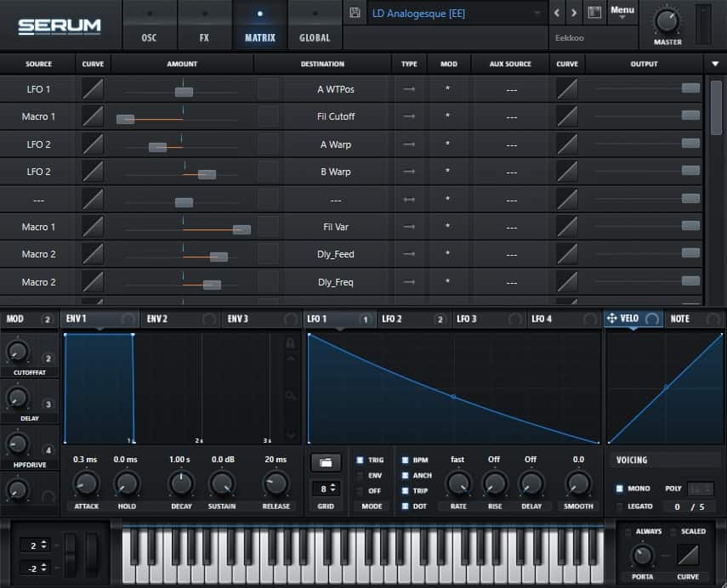The width and height of the screenshot is (727, 588).
Task: Click the amount slider for A WTPos row
Action: coord(182,92)
